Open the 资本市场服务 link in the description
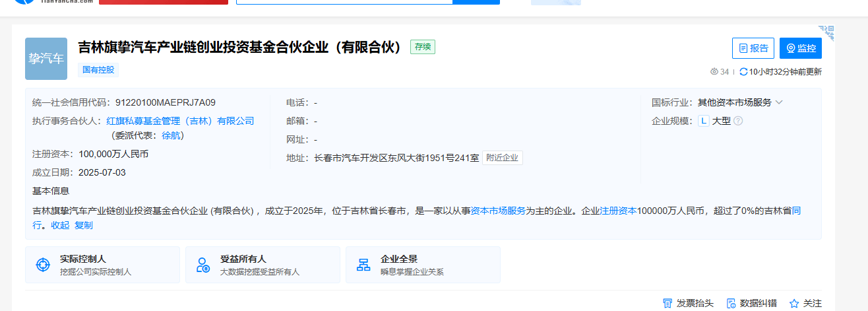 [498, 211]
